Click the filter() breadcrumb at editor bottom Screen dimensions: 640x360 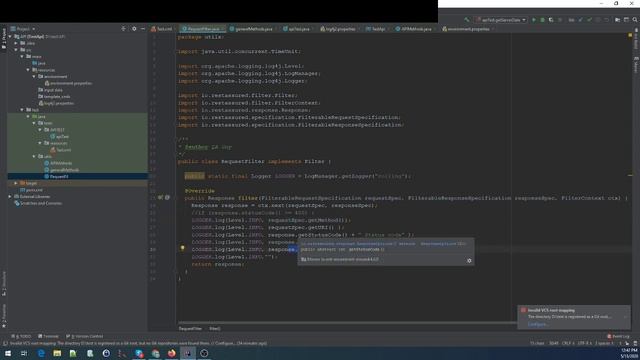click(215, 329)
